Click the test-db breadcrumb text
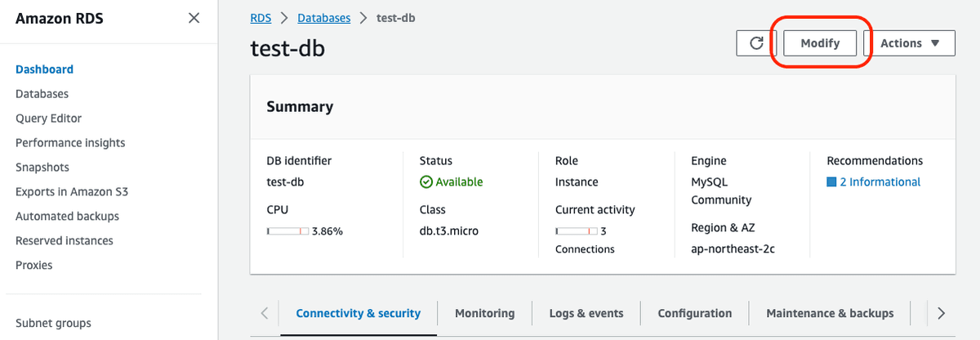The width and height of the screenshot is (980, 340). (396, 17)
